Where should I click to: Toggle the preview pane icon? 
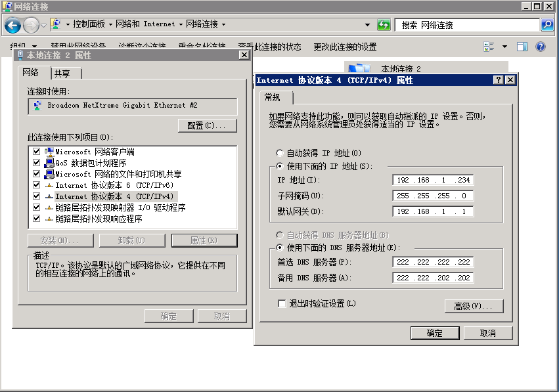(522, 47)
